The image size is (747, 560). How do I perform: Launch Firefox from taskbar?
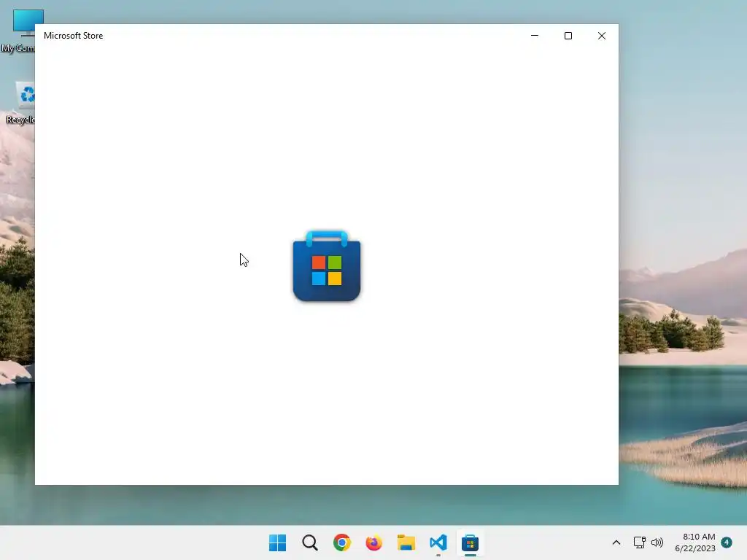374,542
